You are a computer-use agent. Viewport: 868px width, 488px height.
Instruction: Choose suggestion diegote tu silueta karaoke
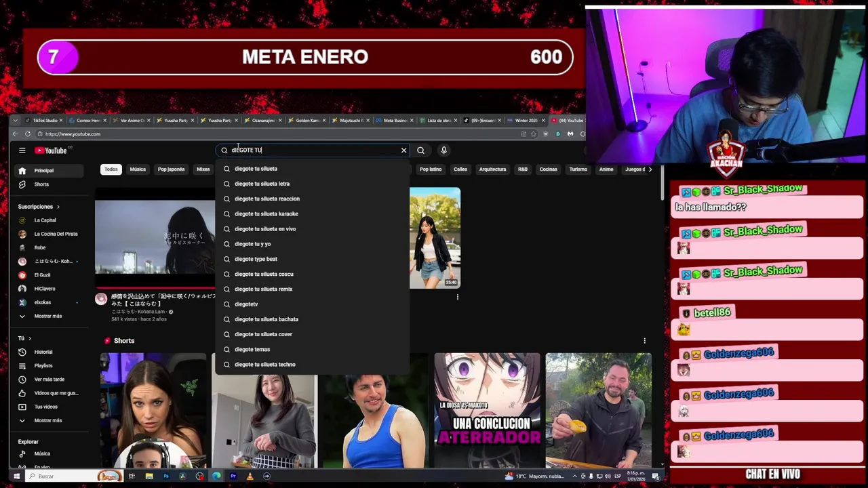[x=313, y=213]
